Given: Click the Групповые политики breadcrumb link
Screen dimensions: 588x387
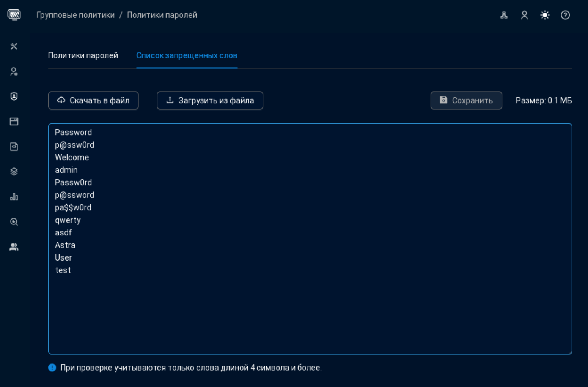Looking at the screenshot, I should [x=75, y=15].
